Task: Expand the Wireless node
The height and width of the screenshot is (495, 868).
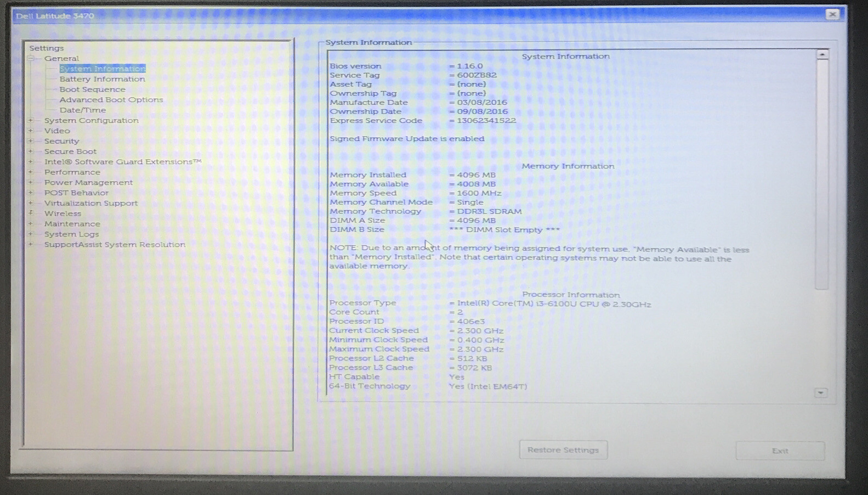Action: 31,213
